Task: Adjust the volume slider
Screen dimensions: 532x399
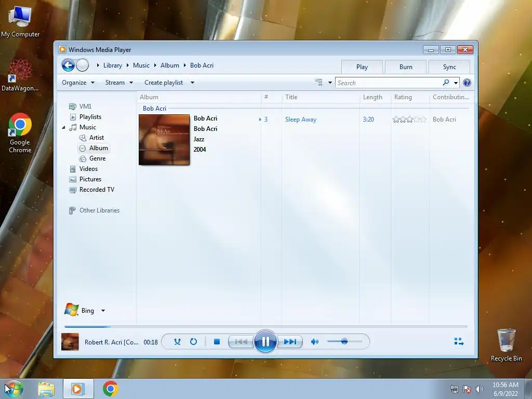Action: coord(344,341)
